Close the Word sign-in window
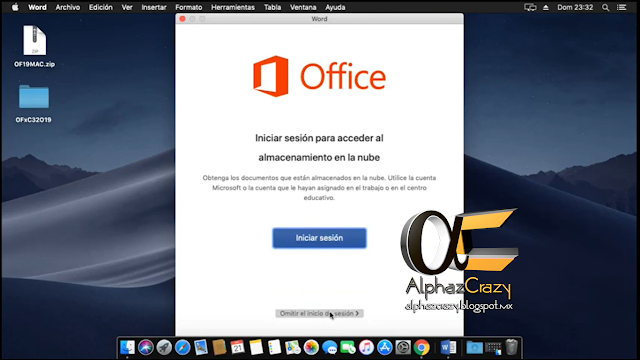The width and height of the screenshot is (640, 360). click(x=182, y=19)
